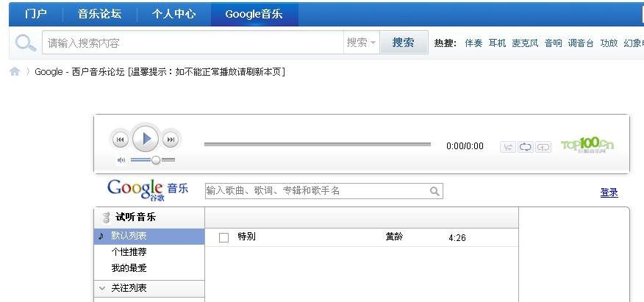This screenshot has height=302, width=644.
Task: Click the Google 音乐 logo
Action: (148, 190)
